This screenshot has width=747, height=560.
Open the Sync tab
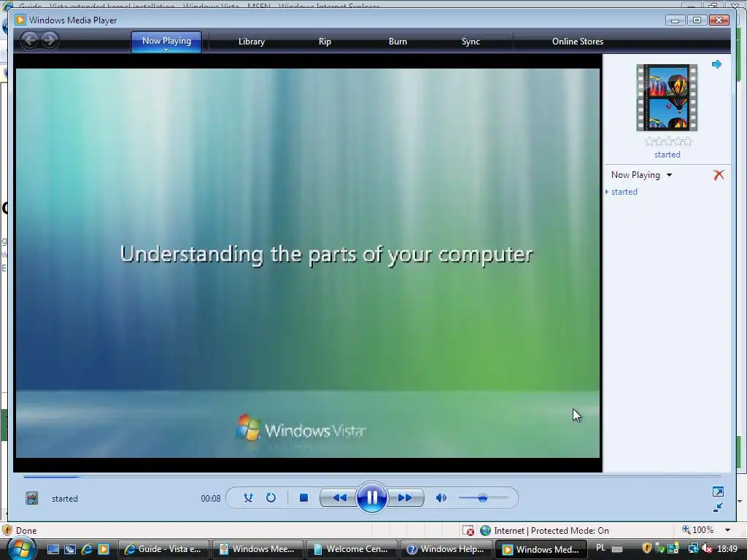coord(471,42)
